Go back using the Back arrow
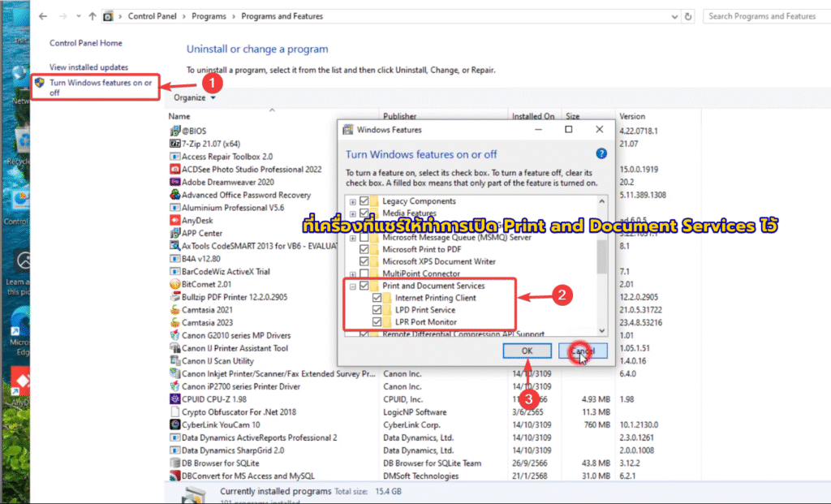 (43, 16)
